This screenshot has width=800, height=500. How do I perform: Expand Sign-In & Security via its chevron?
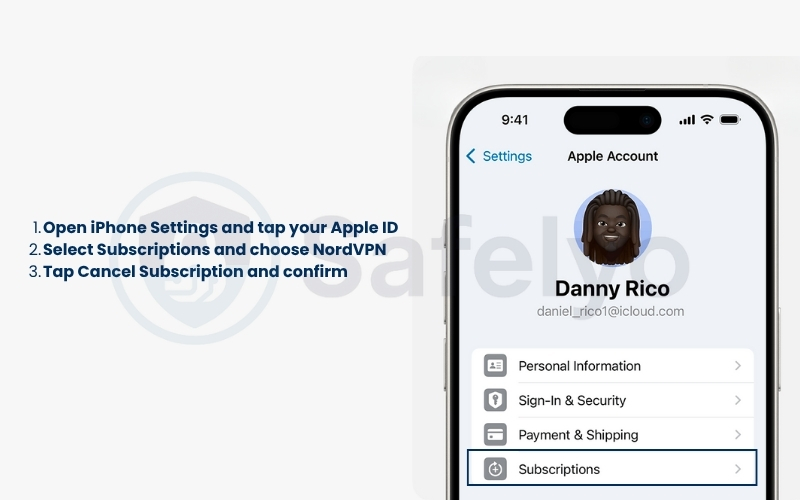(738, 400)
